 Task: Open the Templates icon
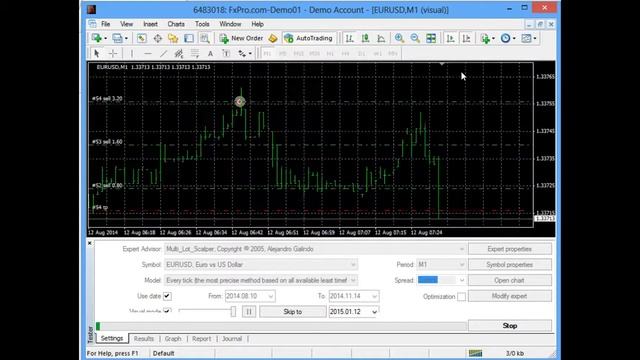pos(527,38)
